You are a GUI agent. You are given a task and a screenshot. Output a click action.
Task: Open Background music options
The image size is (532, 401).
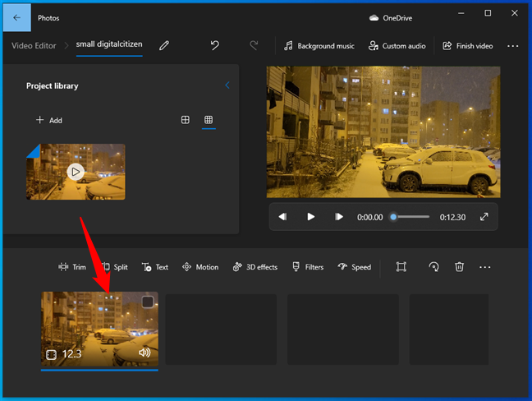pos(319,46)
